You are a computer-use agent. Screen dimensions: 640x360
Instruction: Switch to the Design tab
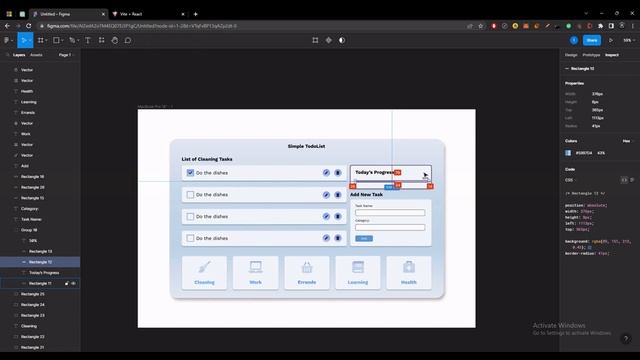(x=571, y=55)
